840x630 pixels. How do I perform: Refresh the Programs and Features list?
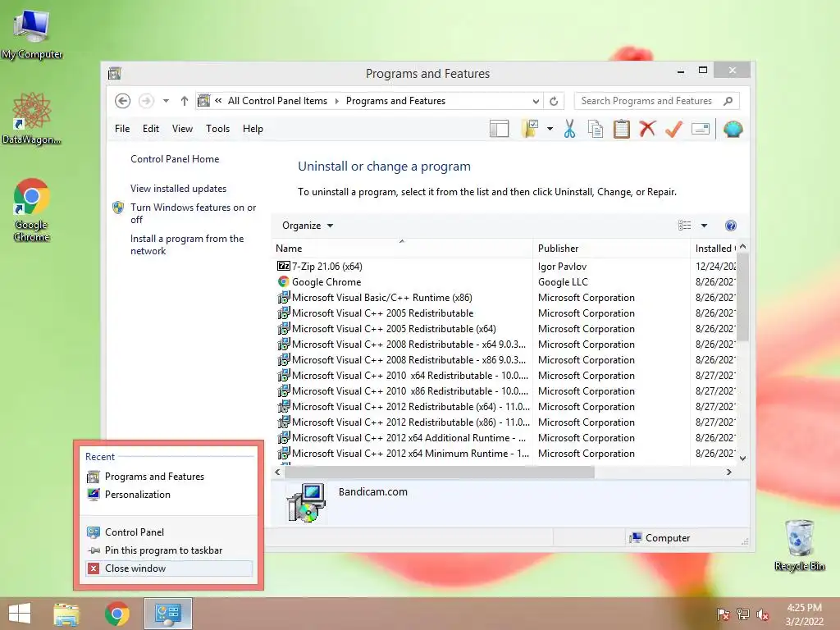(554, 101)
